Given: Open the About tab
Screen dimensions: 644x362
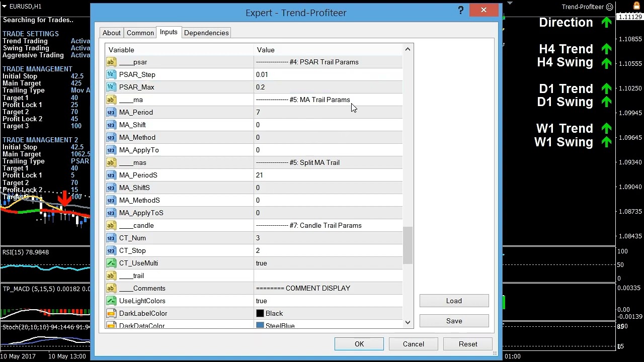Looking at the screenshot, I should click(x=112, y=33).
